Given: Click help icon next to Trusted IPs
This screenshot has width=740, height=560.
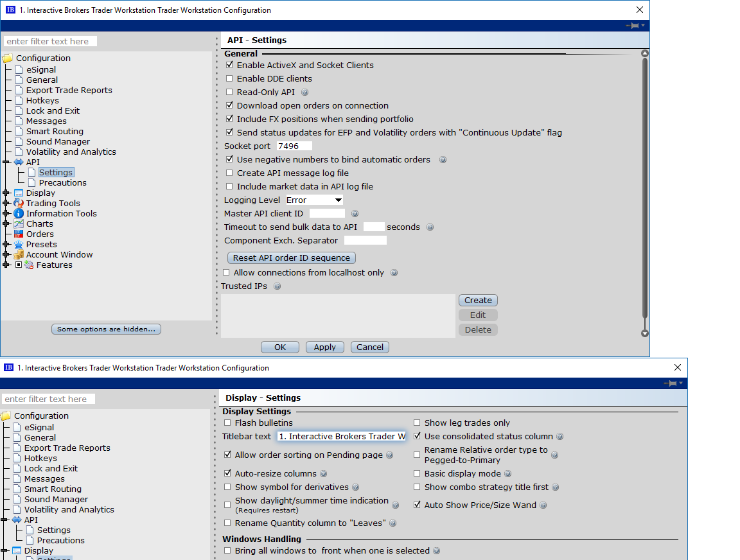Looking at the screenshot, I should click(x=277, y=286).
